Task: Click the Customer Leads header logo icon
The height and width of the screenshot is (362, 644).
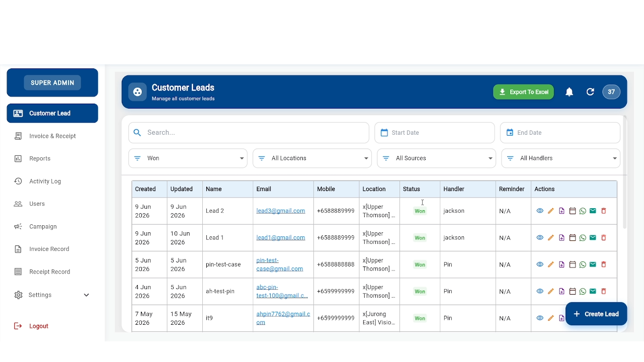Action: tap(137, 92)
